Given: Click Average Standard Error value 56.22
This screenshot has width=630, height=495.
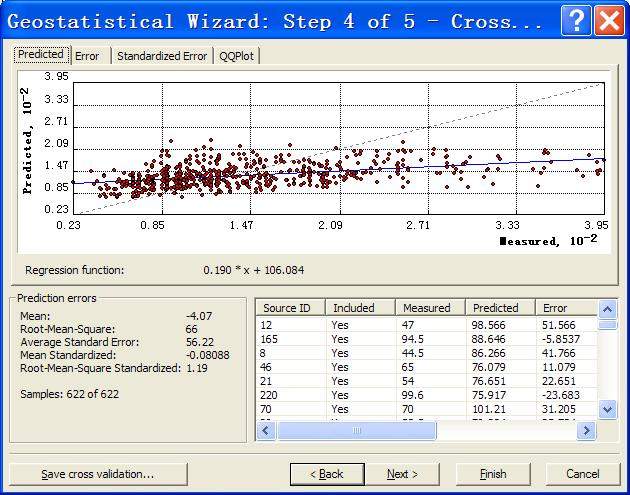Looking at the screenshot, I should [200, 342].
